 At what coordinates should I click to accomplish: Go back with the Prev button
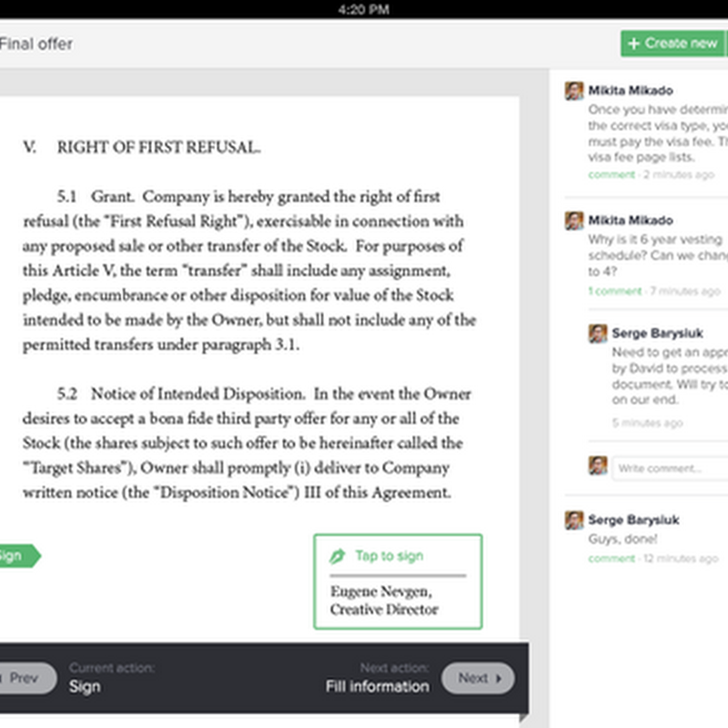[24, 678]
